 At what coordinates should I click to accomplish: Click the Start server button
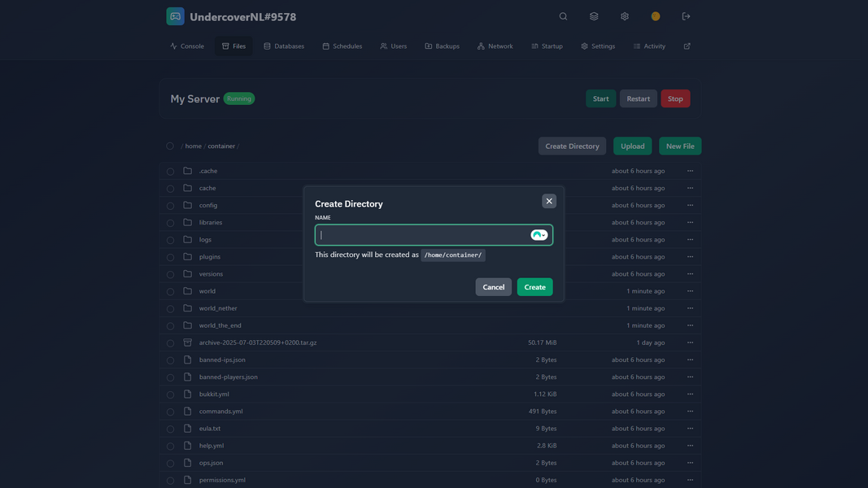pos(600,98)
